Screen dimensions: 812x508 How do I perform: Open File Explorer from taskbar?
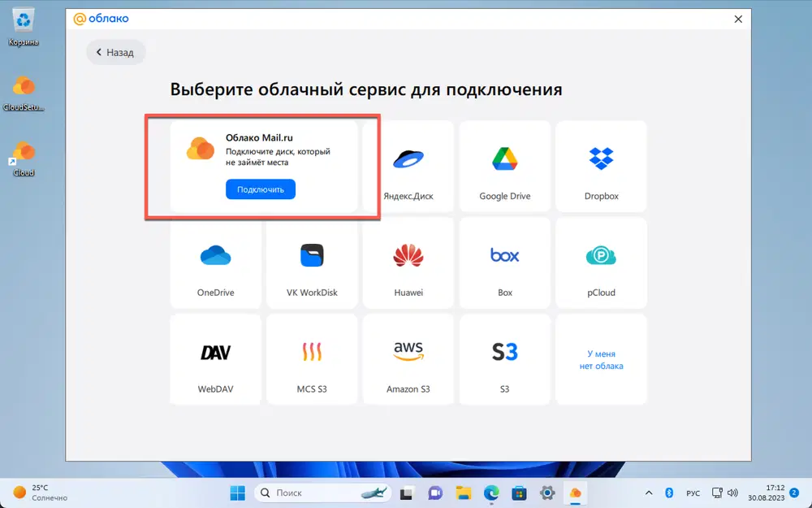464,493
